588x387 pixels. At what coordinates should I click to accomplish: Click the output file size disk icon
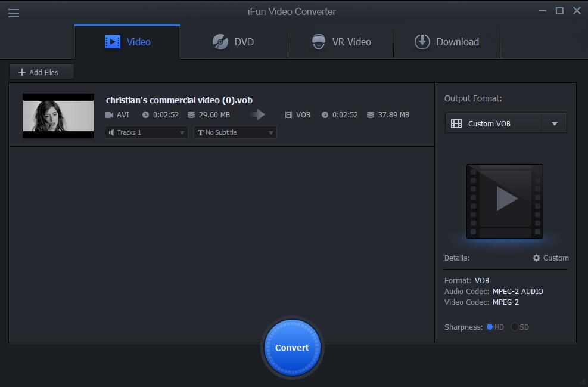pos(371,115)
